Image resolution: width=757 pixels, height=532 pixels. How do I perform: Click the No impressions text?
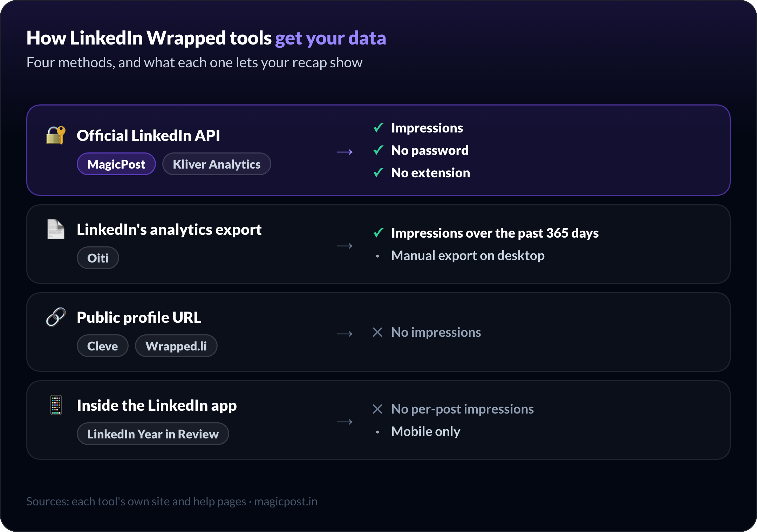point(436,332)
